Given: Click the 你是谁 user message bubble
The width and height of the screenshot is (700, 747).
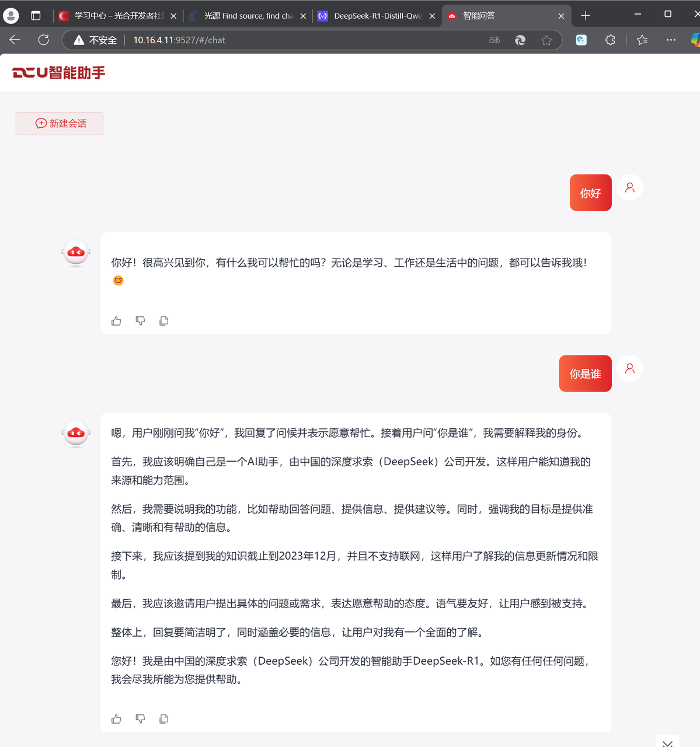Looking at the screenshot, I should click(586, 373).
